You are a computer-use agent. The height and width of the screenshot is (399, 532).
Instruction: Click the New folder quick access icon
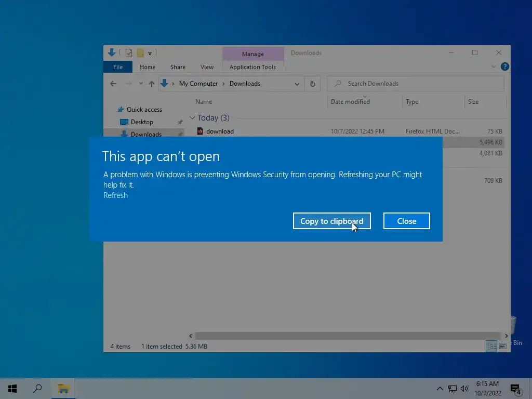(140, 53)
